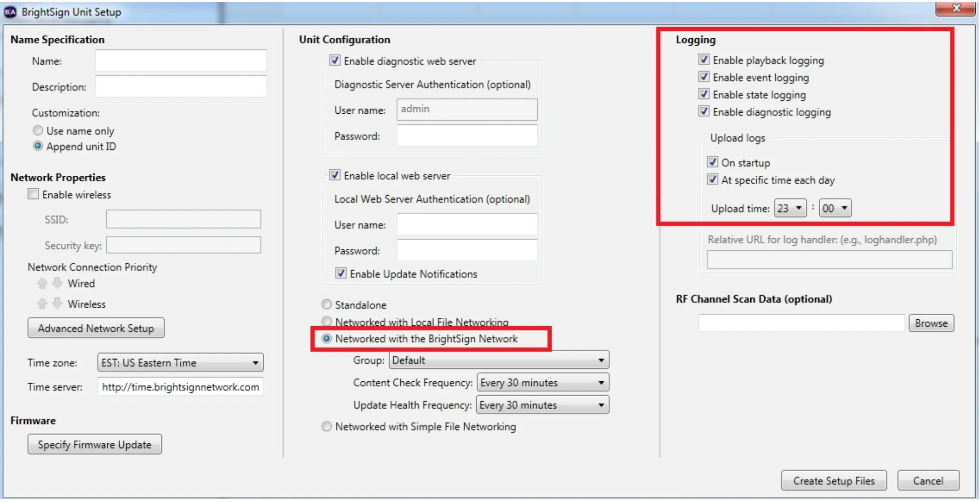Click the Time server input field

pyautogui.click(x=180, y=387)
